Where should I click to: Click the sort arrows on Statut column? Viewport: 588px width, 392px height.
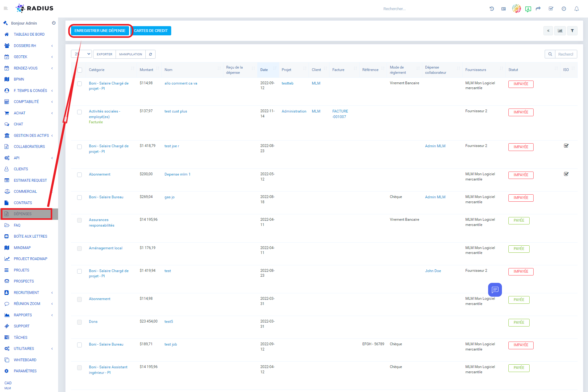[556, 68]
